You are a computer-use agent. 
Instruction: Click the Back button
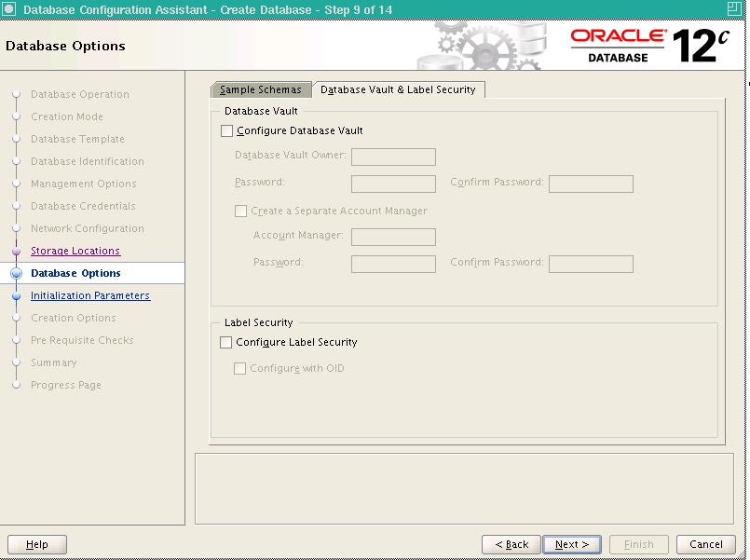pos(511,545)
